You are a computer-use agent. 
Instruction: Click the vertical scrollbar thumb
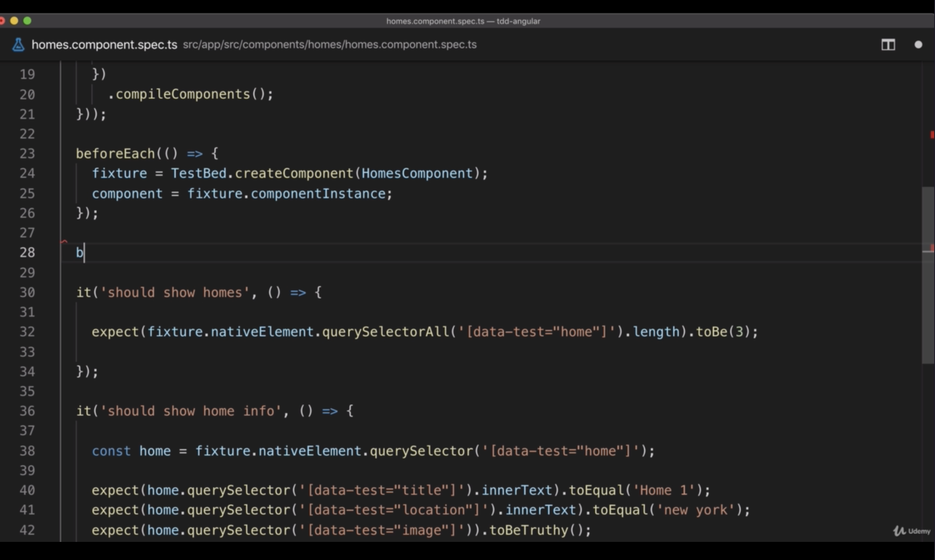928,275
